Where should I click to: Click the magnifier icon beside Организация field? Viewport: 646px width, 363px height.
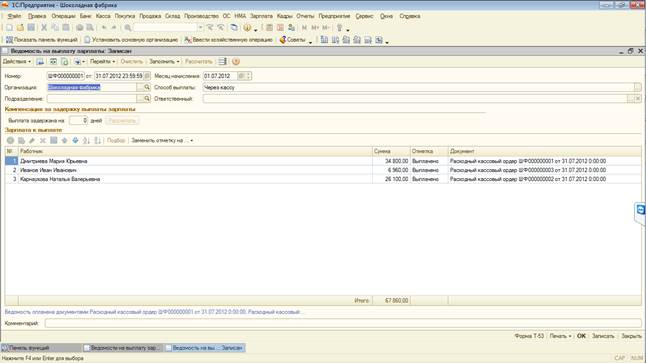(x=147, y=87)
